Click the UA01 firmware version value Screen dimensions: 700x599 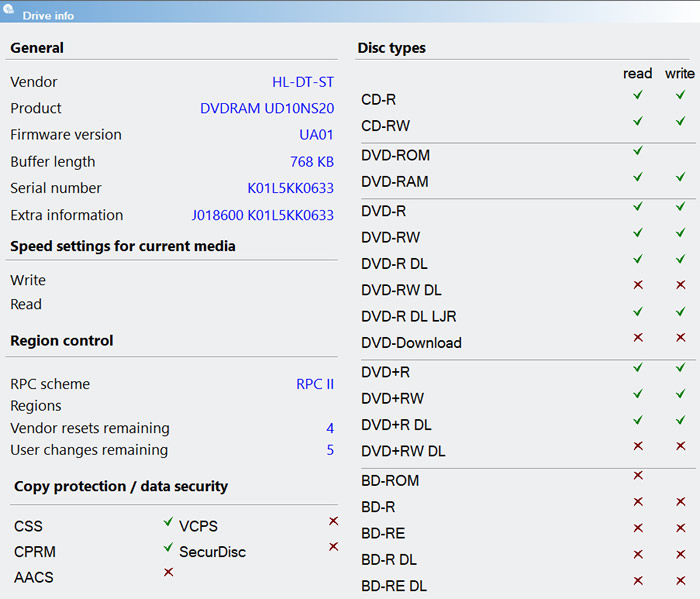316,134
